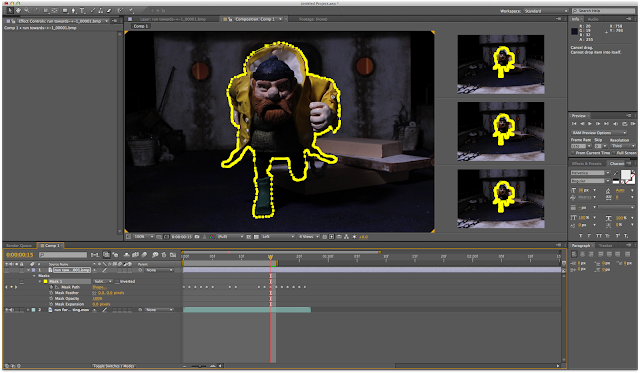640x373 pixels.
Task: Click the Mask Expansion stopwatch icon
Action: pos(51,304)
